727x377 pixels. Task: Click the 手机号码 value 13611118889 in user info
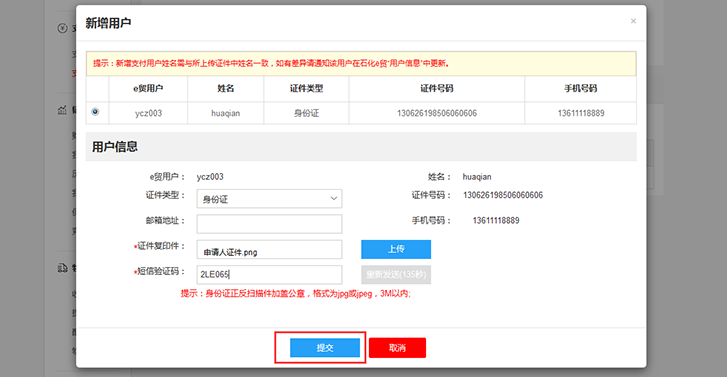pos(496,221)
